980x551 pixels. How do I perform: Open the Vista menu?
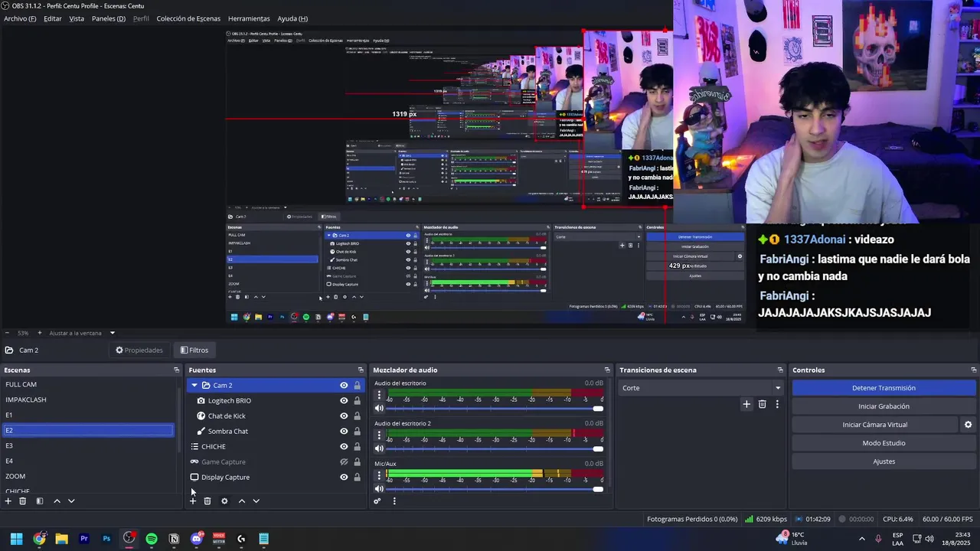click(77, 18)
